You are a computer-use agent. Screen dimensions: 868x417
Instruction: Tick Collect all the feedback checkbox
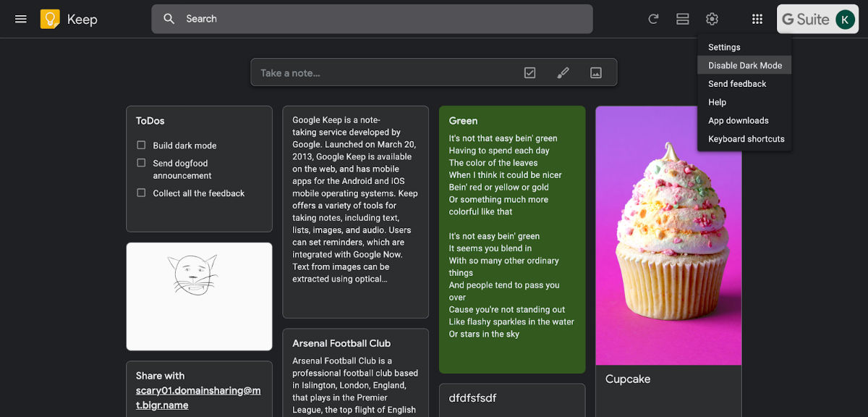pyautogui.click(x=141, y=193)
